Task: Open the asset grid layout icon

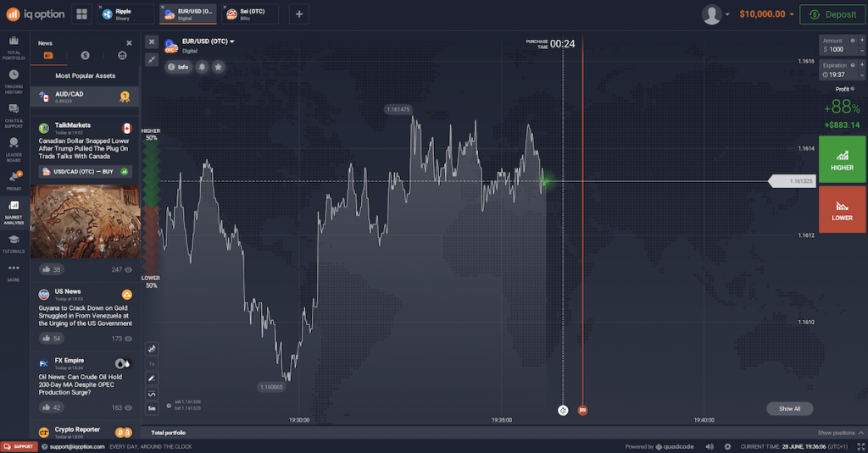Action: point(82,14)
